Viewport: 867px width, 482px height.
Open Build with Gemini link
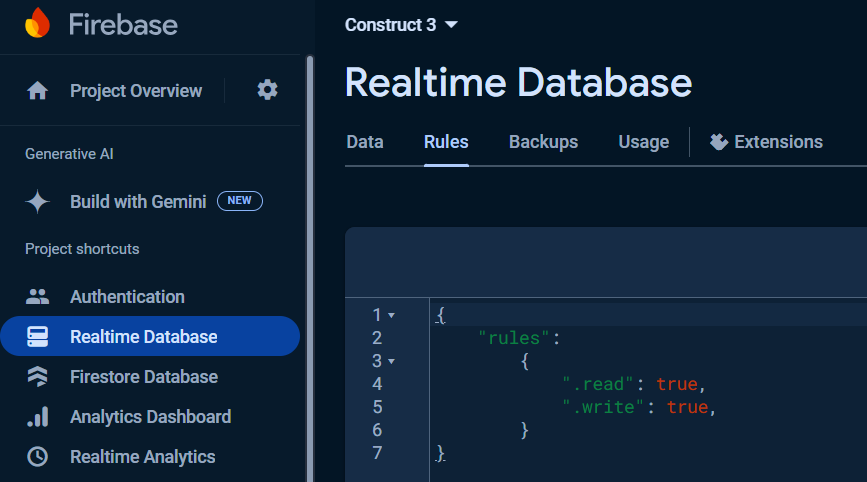tap(138, 201)
